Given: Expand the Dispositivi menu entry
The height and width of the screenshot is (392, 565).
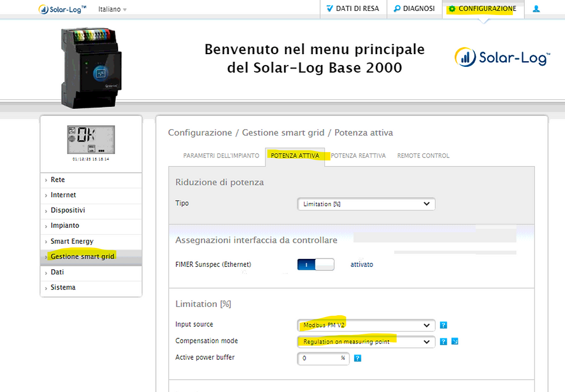Looking at the screenshot, I should click(x=91, y=210).
